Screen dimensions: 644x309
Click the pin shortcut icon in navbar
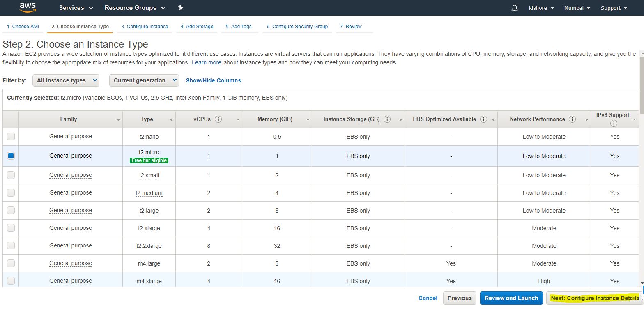181,8
